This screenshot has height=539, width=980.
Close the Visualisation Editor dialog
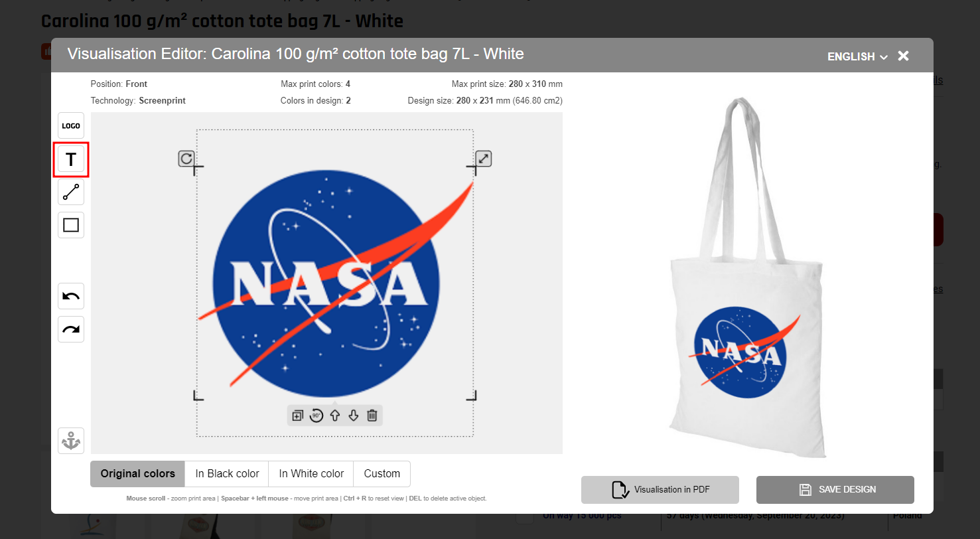click(x=903, y=56)
